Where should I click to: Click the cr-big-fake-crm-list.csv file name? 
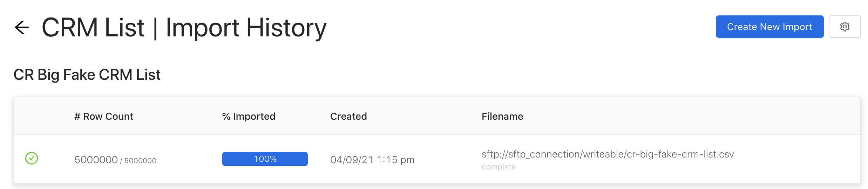(x=680, y=154)
